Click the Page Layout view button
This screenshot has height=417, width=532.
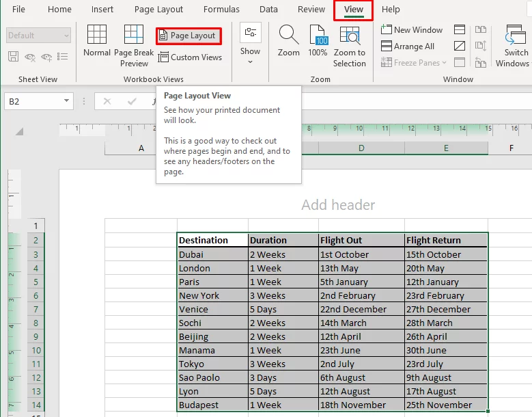point(187,36)
